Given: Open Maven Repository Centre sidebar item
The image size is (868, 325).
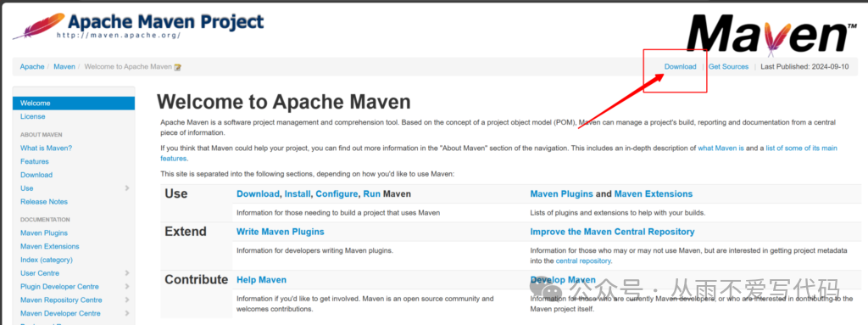Looking at the screenshot, I should pyautogui.click(x=61, y=300).
